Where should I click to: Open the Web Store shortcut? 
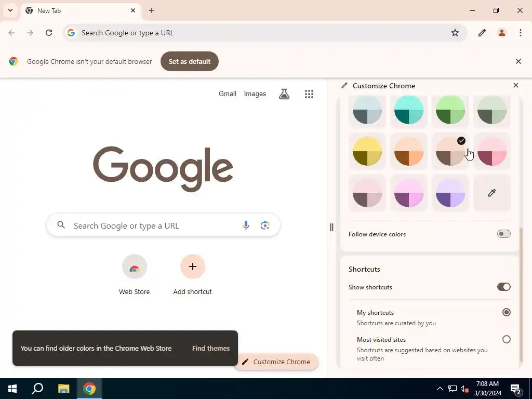tap(135, 275)
